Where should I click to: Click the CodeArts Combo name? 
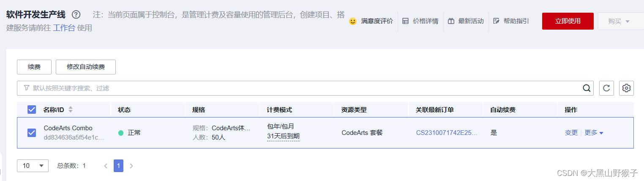pyautogui.click(x=68, y=128)
